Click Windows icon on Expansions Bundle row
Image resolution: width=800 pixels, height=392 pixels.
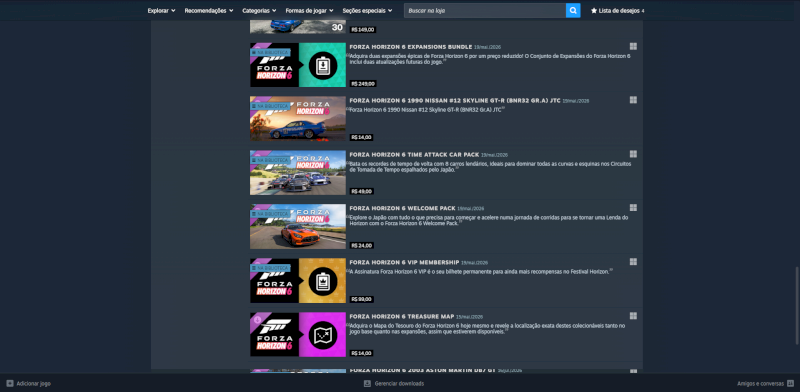point(633,46)
